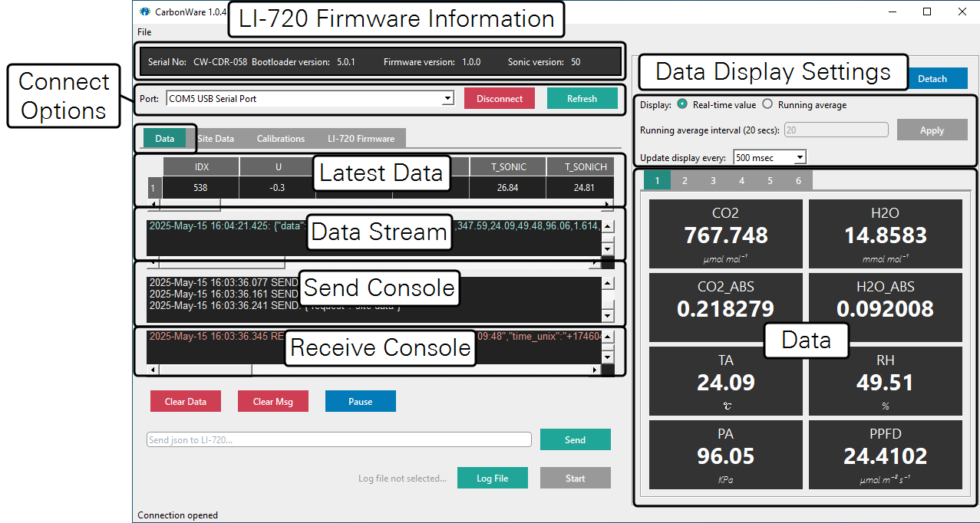This screenshot has width=980, height=523.
Task: Switch to display page tab 5
Action: point(770,181)
